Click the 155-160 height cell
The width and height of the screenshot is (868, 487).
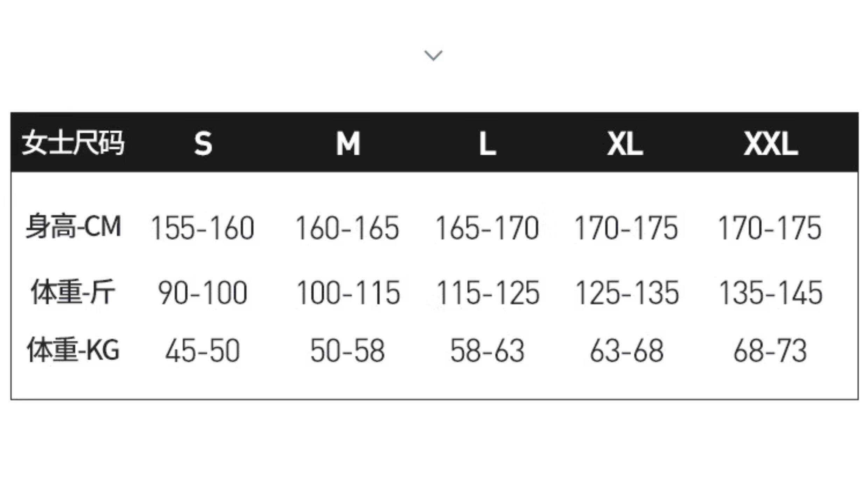coord(203,228)
